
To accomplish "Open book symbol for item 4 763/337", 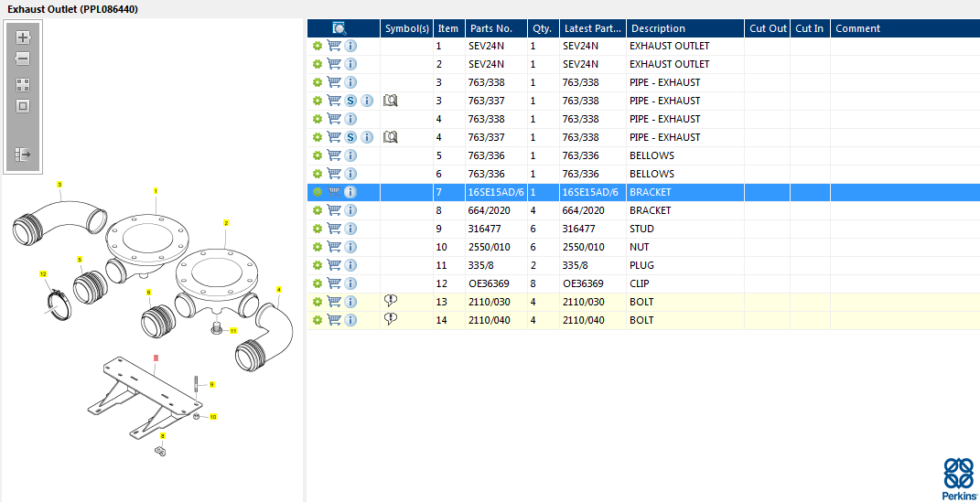I will pos(391,137).
